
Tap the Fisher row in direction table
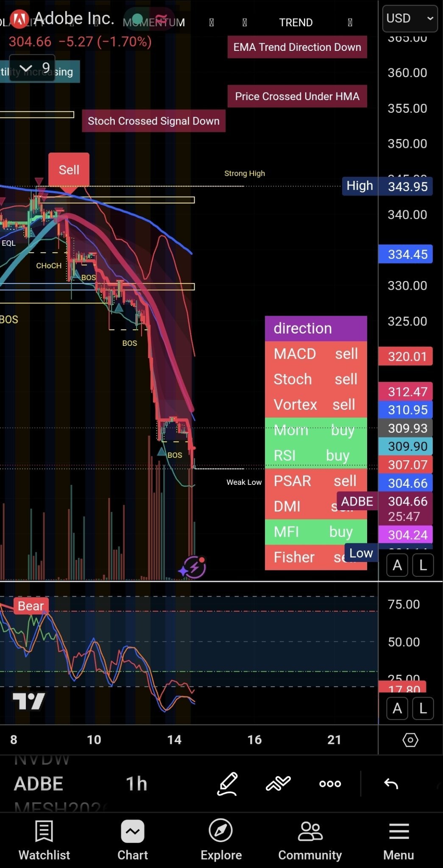[316, 557]
